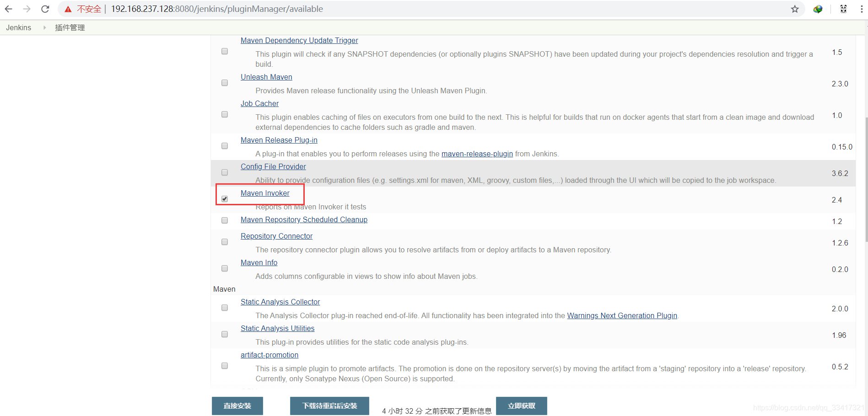Viewport: 868px width, 416px height.
Task: Open the panda extension icon
Action: coord(843,9)
